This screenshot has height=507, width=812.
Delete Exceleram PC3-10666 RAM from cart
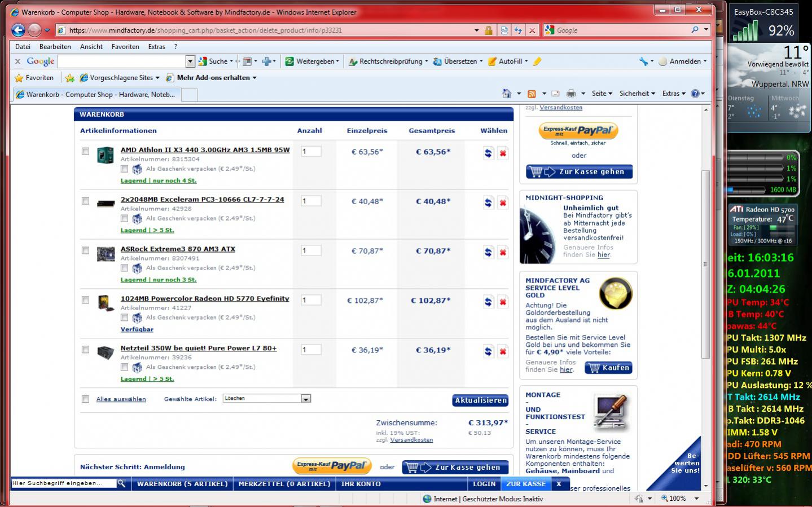[x=503, y=202]
